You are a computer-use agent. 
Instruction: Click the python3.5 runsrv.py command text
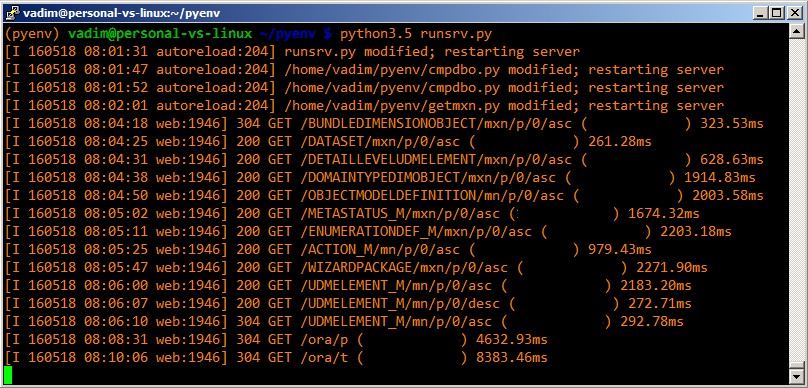416,35
